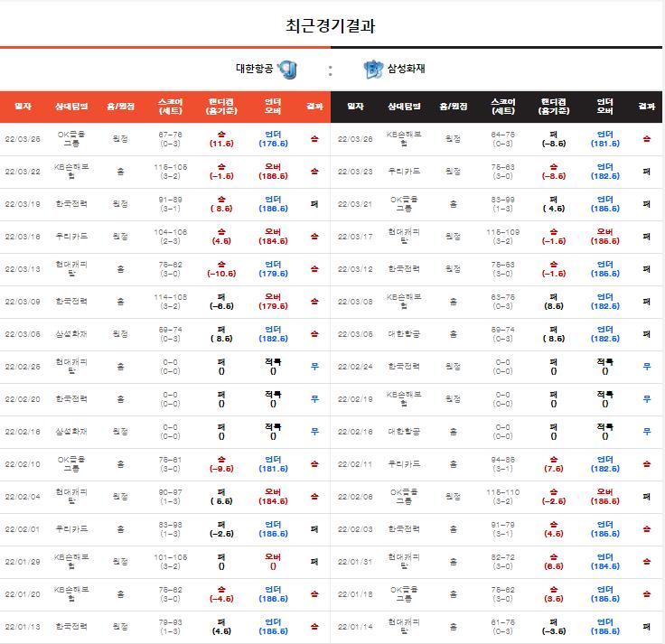Click the 22/03/22 date cell
The width and height of the screenshot is (665, 644).
[x=23, y=172]
